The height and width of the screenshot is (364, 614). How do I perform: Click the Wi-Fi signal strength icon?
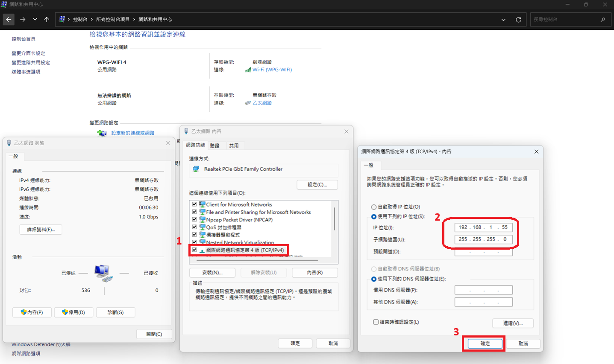[x=248, y=70]
